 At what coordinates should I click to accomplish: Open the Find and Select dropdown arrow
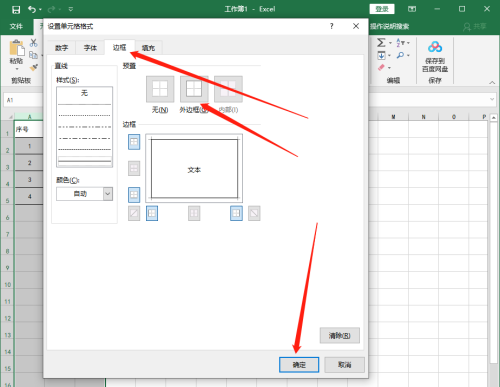click(408, 55)
